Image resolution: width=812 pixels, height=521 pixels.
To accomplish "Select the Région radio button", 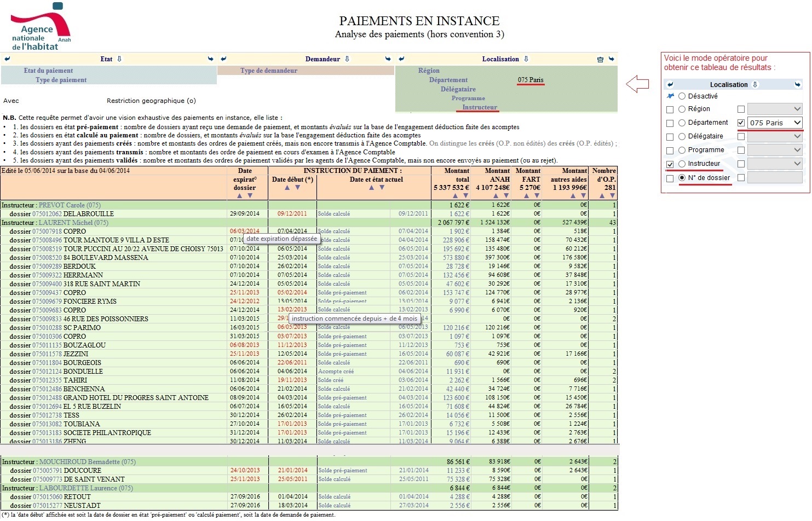I will [682, 109].
